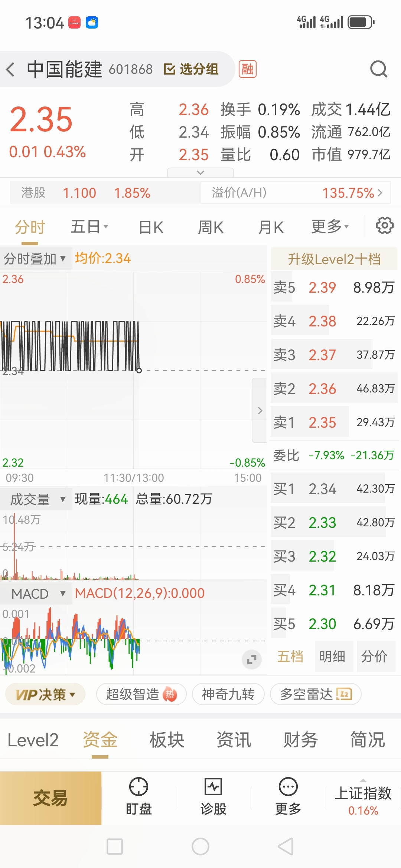Tap the Android home circle button
Image resolution: width=401 pixels, height=868 pixels.
point(200,846)
